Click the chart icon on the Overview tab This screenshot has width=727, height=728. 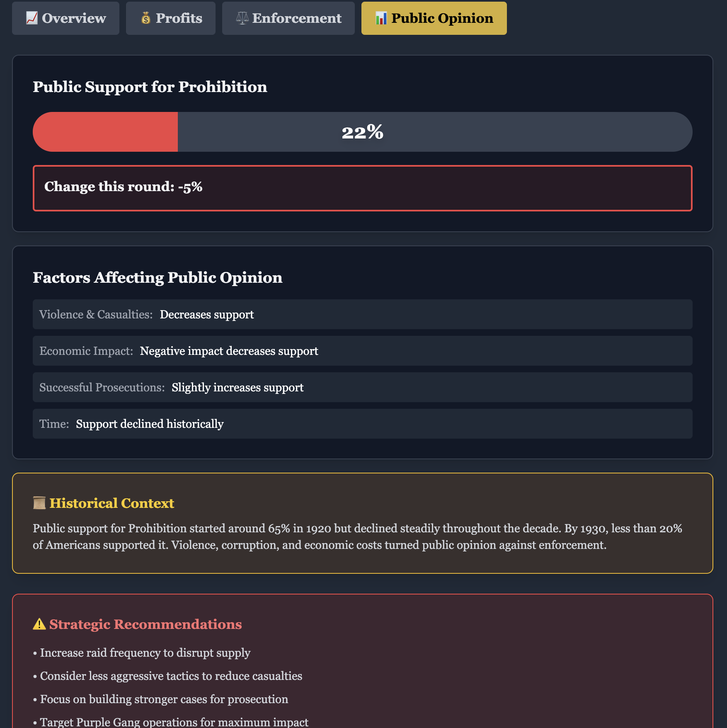click(x=32, y=18)
